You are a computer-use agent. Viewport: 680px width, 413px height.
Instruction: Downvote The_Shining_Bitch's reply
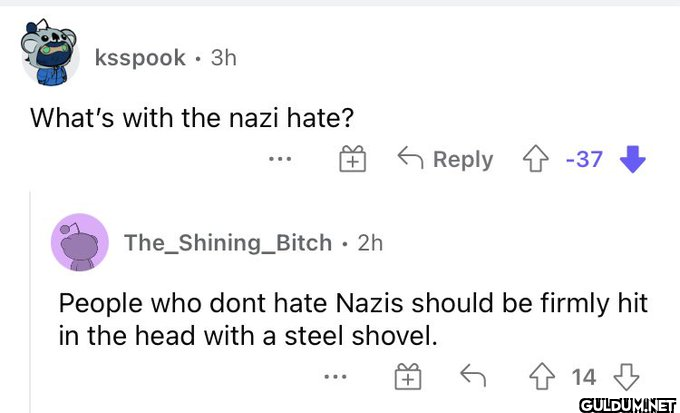[627, 377]
